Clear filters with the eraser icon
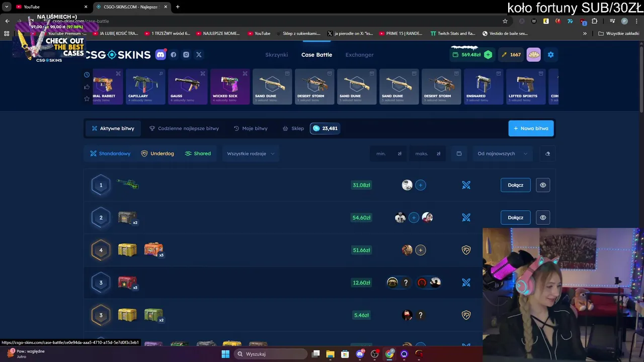 coord(548,154)
